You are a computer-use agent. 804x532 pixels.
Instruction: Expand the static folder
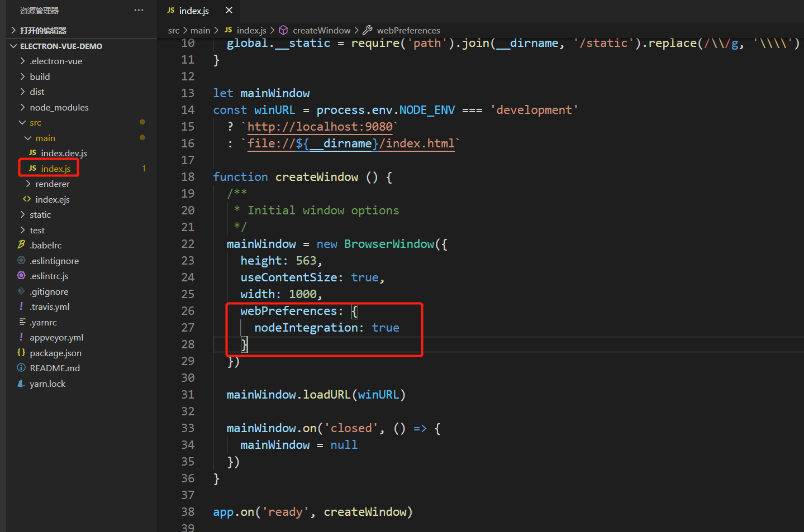(x=40, y=214)
